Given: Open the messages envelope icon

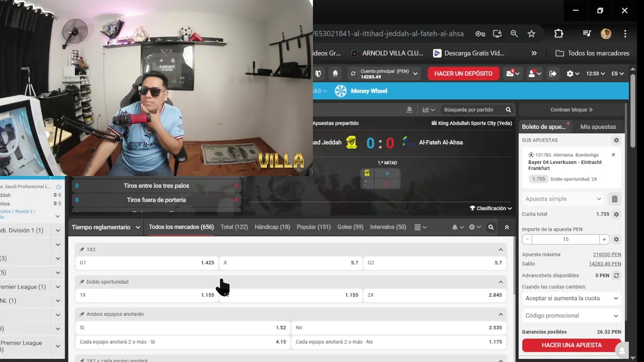Looking at the screenshot, I should (513, 73).
